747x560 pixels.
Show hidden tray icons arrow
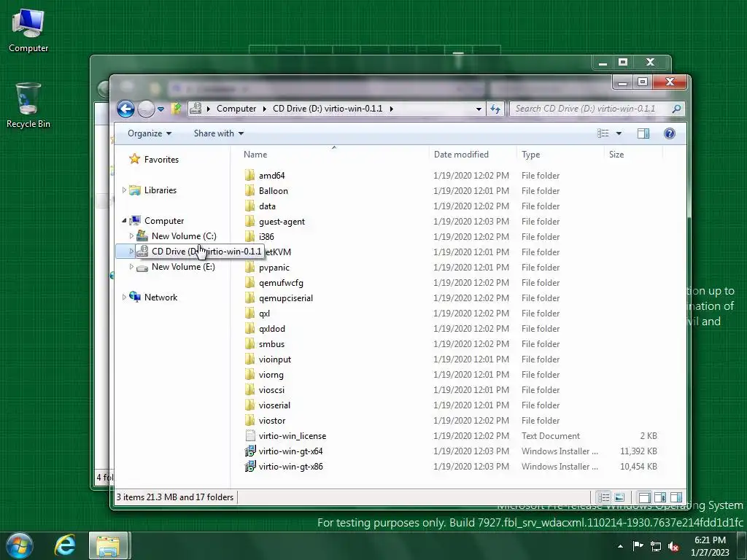point(620,546)
